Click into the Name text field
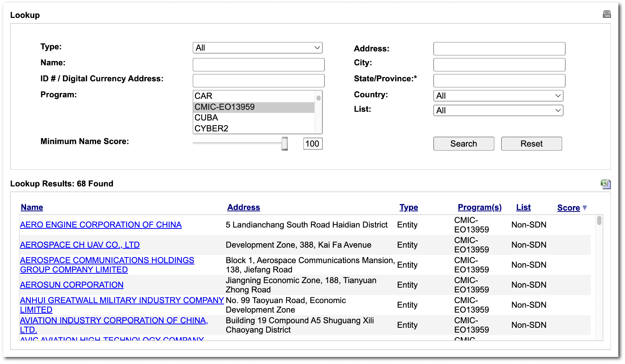Image resolution: width=625 pixels, height=364 pixels. 258,65
